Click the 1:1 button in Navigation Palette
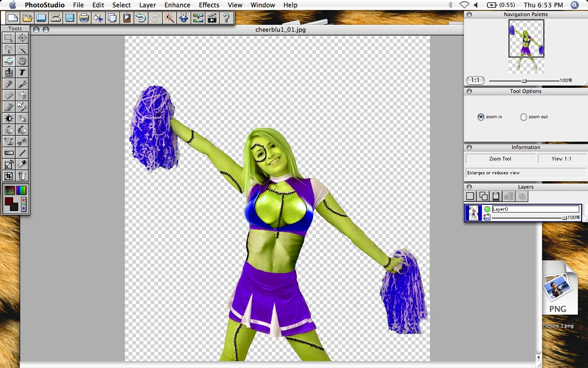Viewport: 588px width, 368px height. coord(475,80)
